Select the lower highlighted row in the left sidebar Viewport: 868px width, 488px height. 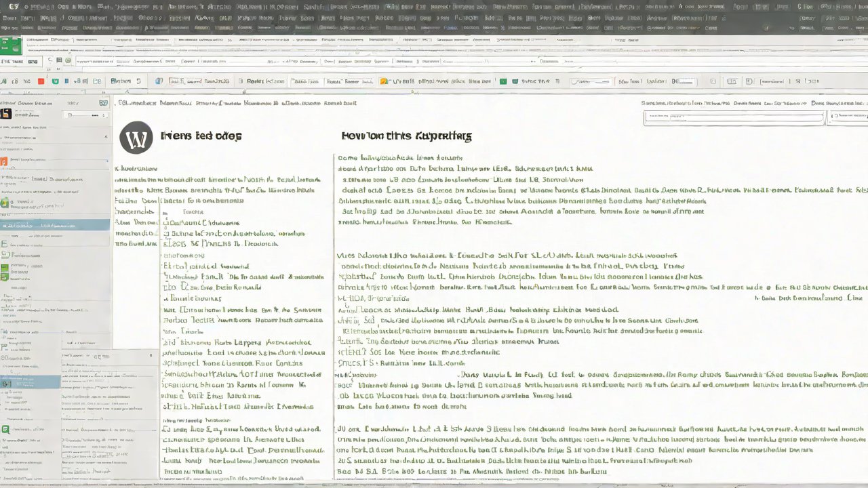pyautogui.click(x=31, y=382)
